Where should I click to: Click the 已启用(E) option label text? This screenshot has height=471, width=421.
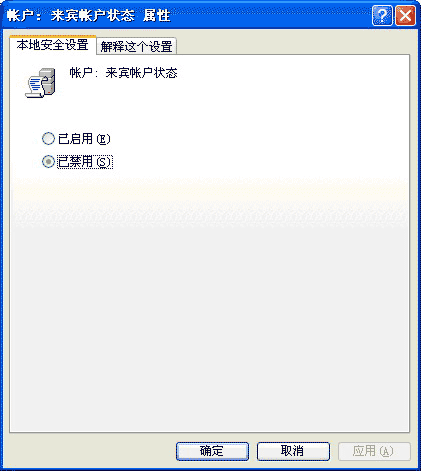coord(84,139)
